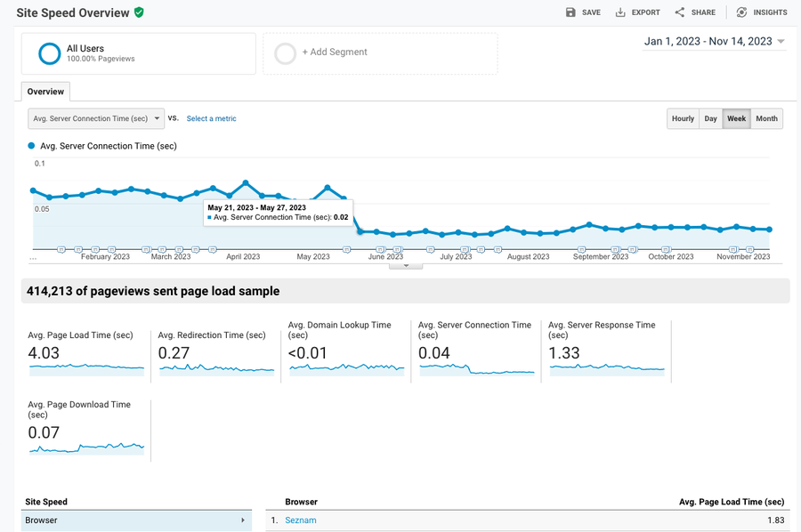Switch the chart to Hourly granularity
This screenshot has height=532, width=801.
[x=683, y=118]
